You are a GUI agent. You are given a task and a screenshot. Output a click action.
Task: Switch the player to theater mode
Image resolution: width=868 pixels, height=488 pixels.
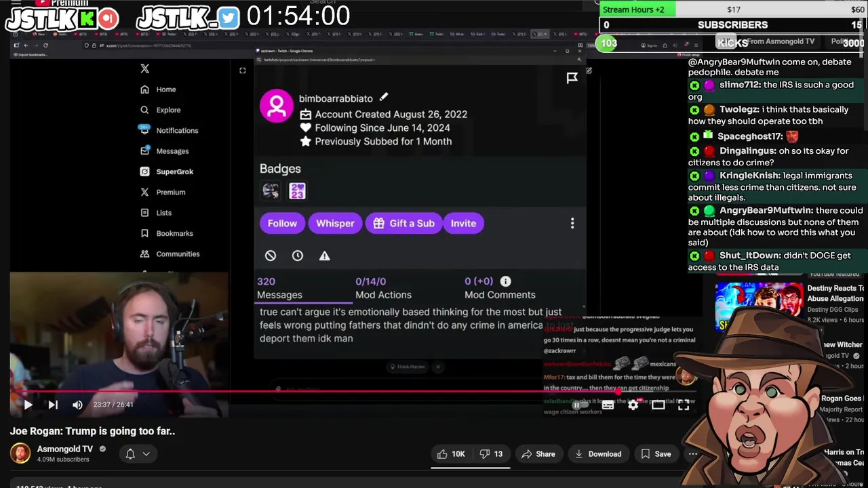658,405
